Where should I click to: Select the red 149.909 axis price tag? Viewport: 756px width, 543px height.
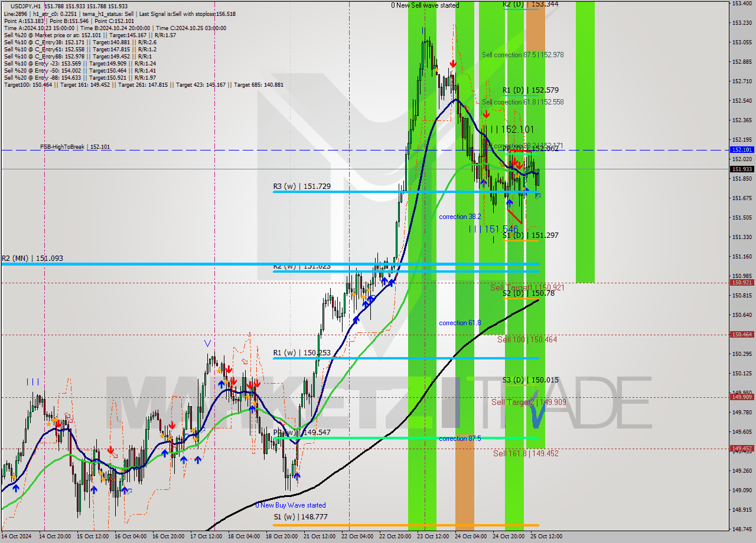pyautogui.click(x=742, y=397)
